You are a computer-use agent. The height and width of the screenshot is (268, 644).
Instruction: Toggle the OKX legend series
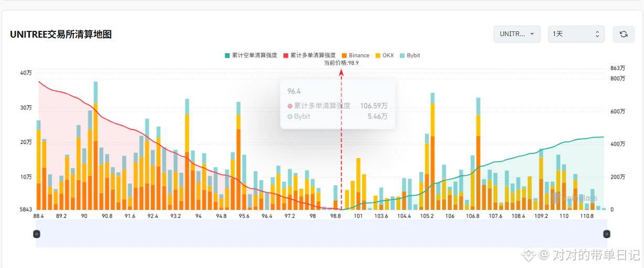point(384,55)
